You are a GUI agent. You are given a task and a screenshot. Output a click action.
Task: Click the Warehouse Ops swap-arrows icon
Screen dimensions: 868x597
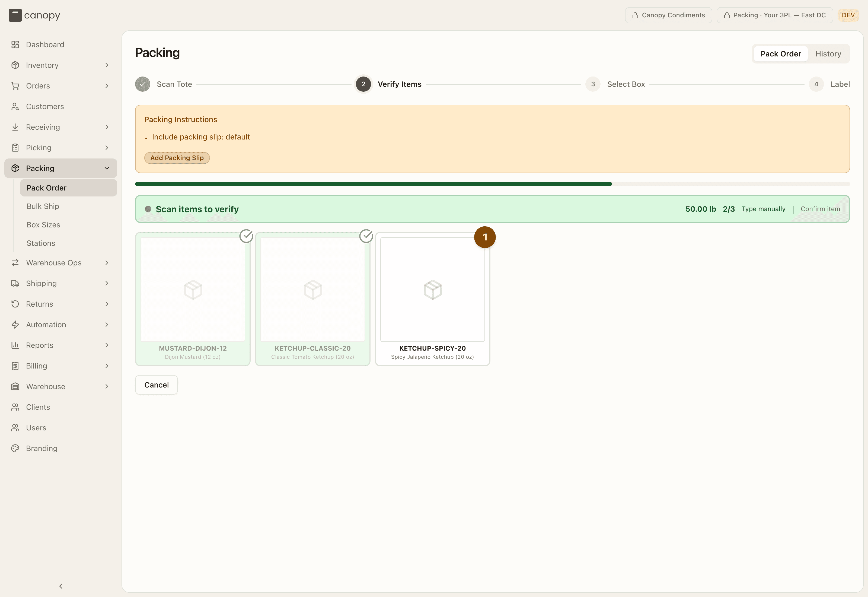pyautogui.click(x=15, y=263)
